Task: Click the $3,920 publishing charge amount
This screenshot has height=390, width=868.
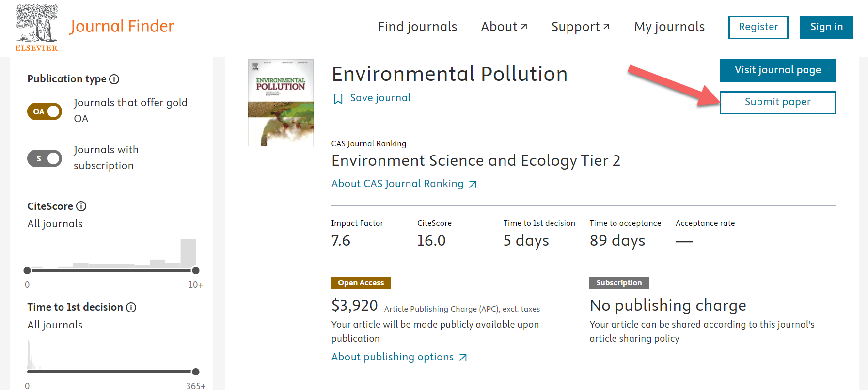Action: click(355, 306)
